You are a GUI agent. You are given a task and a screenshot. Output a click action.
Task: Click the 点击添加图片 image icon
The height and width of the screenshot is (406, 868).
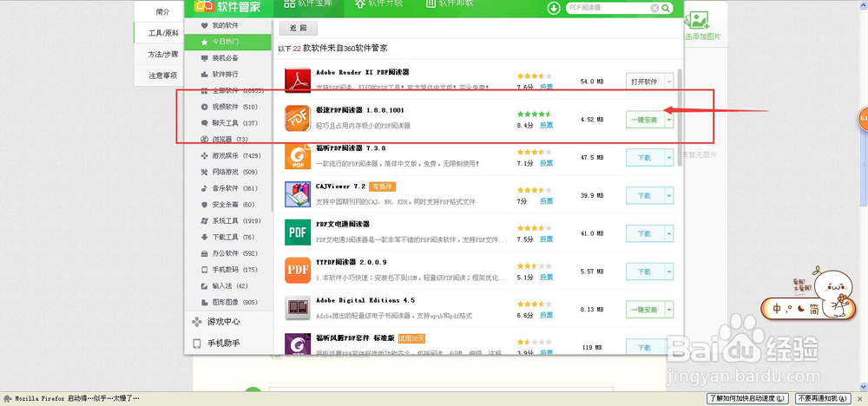pyautogui.click(x=696, y=20)
